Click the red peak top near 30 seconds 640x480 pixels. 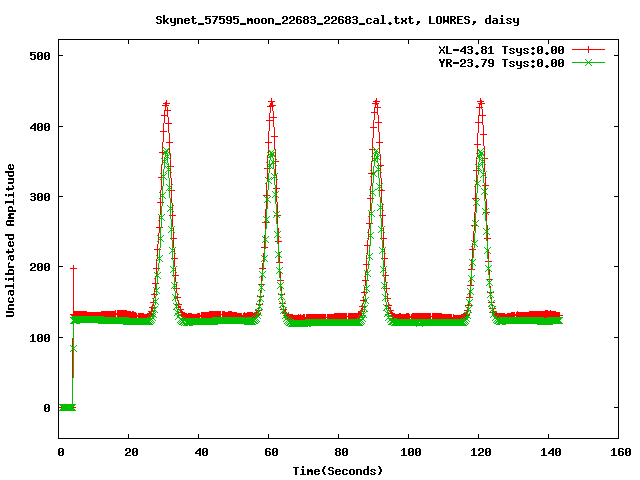166,104
